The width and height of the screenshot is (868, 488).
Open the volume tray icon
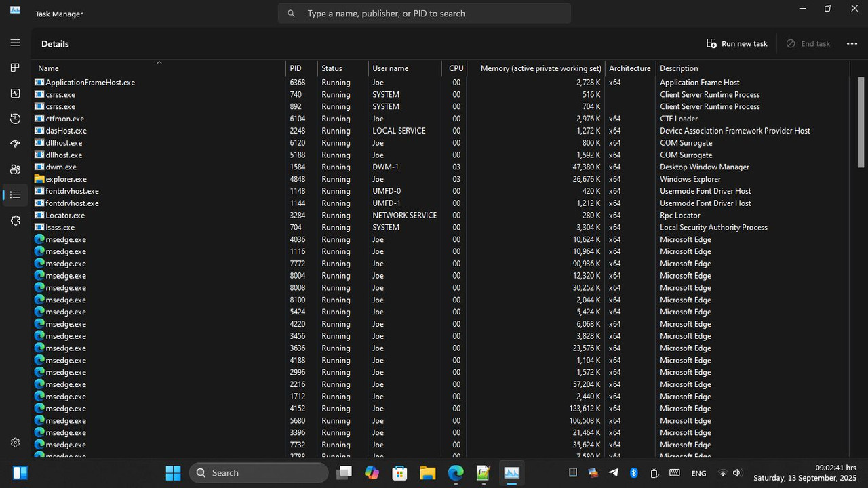tap(738, 473)
